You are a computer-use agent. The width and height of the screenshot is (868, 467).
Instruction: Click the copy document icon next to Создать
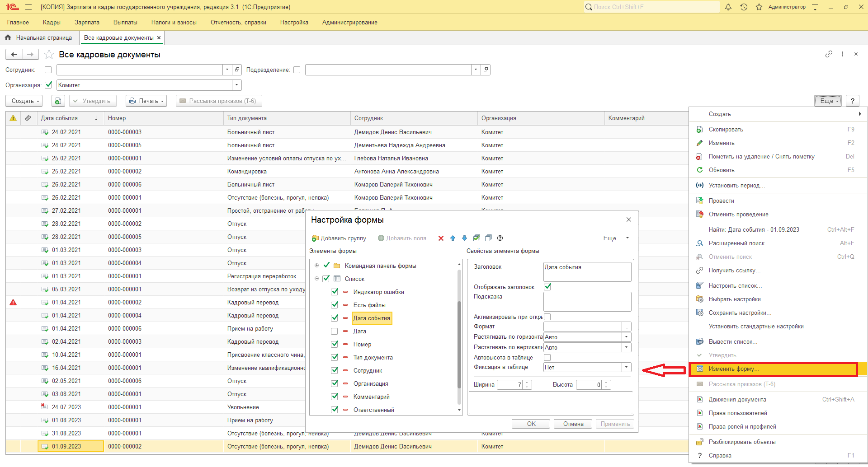(x=58, y=101)
